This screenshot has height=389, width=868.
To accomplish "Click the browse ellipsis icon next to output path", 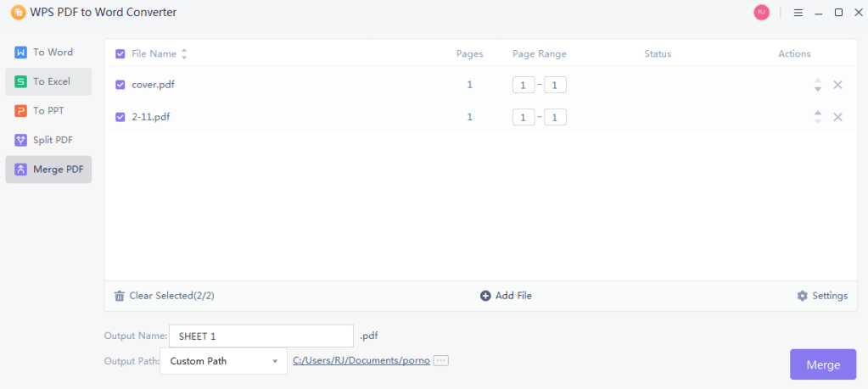I will tap(440, 360).
